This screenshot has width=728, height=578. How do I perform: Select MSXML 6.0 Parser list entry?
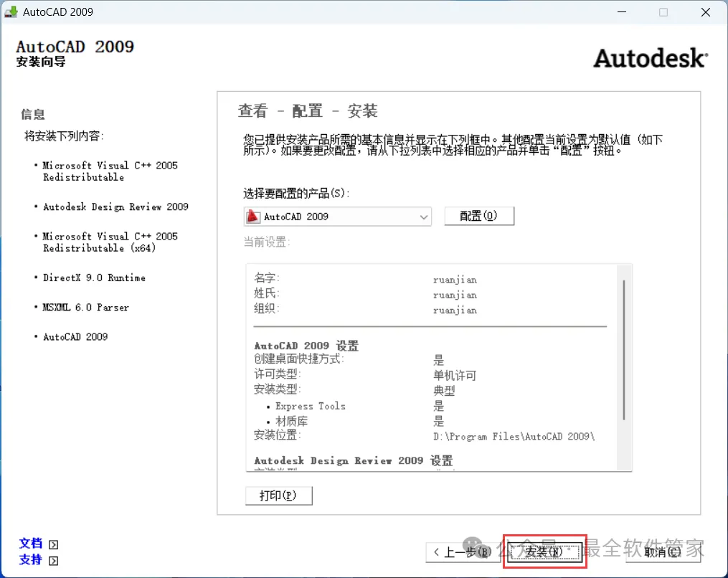pos(86,308)
